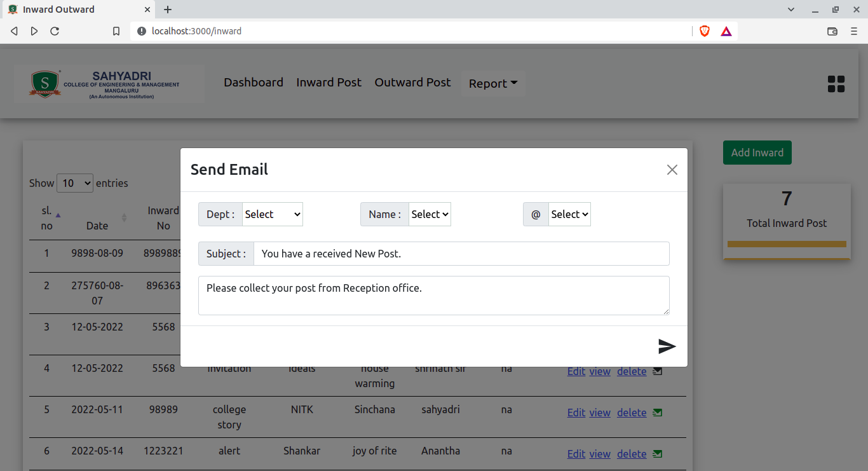
Task: Change the Show entries dropdown
Action: click(74, 183)
